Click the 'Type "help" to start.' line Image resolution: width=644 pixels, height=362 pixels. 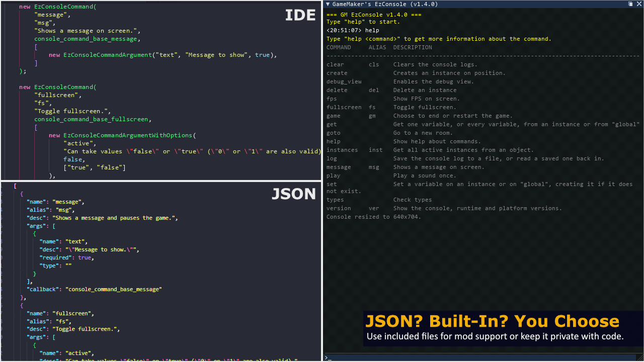tap(363, 22)
